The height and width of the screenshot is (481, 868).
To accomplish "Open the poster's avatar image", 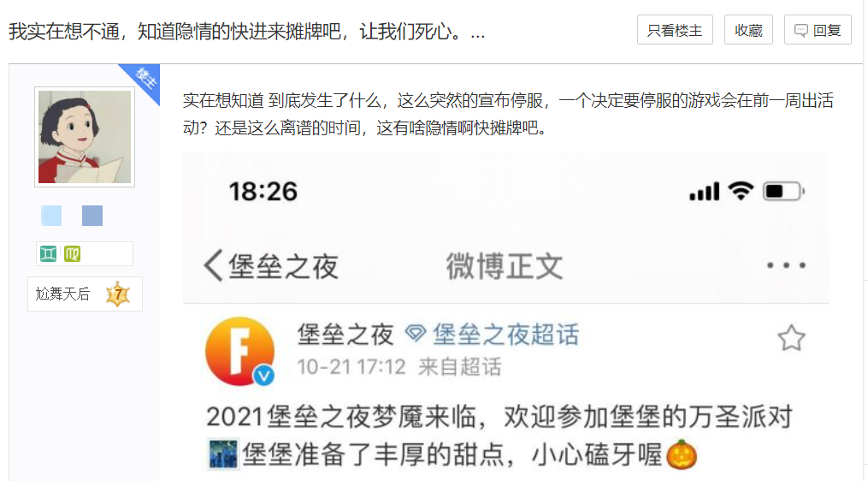I will (x=85, y=137).
